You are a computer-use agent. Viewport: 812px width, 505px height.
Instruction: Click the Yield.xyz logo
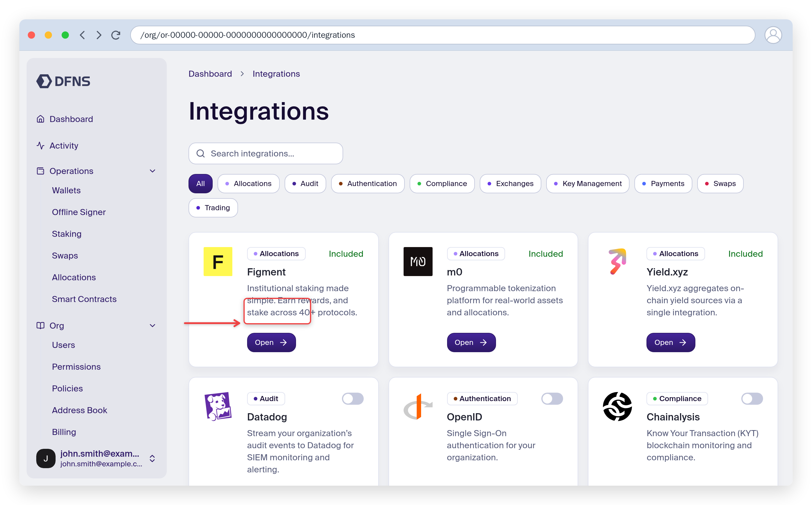617,262
